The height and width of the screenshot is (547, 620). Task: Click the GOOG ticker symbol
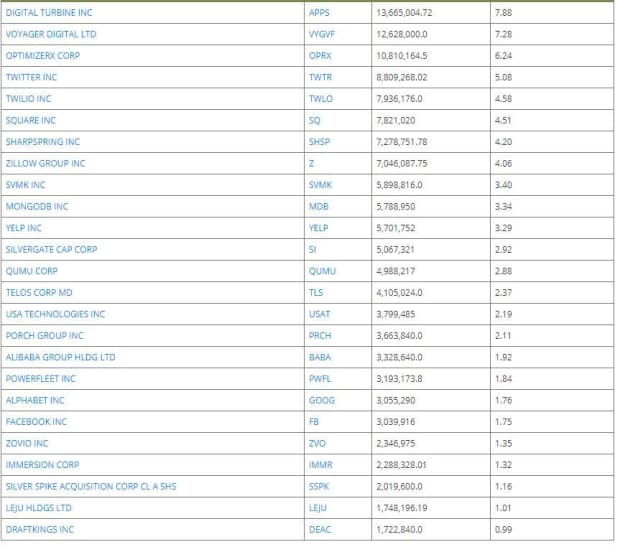pyautogui.click(x=322, y=401)
